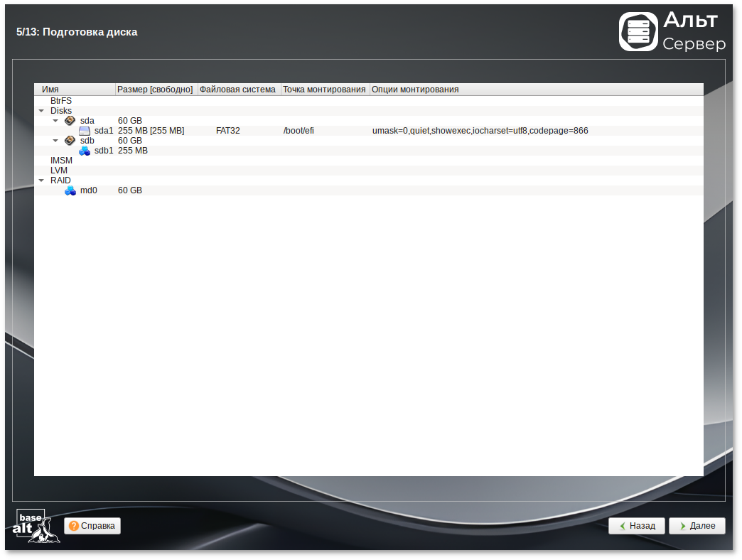Click the Точка монтирования column header
Screen dimensions: 742x560
325,90
